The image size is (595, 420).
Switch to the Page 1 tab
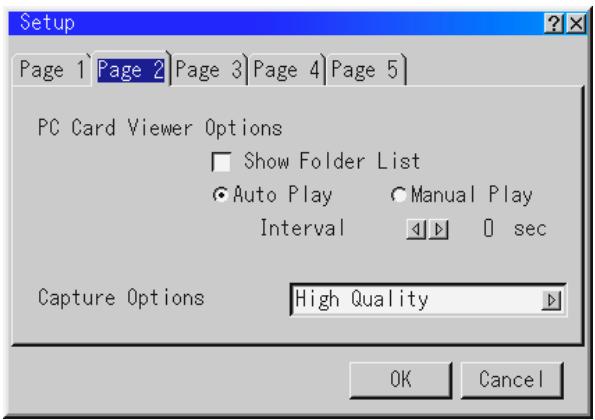52,70
